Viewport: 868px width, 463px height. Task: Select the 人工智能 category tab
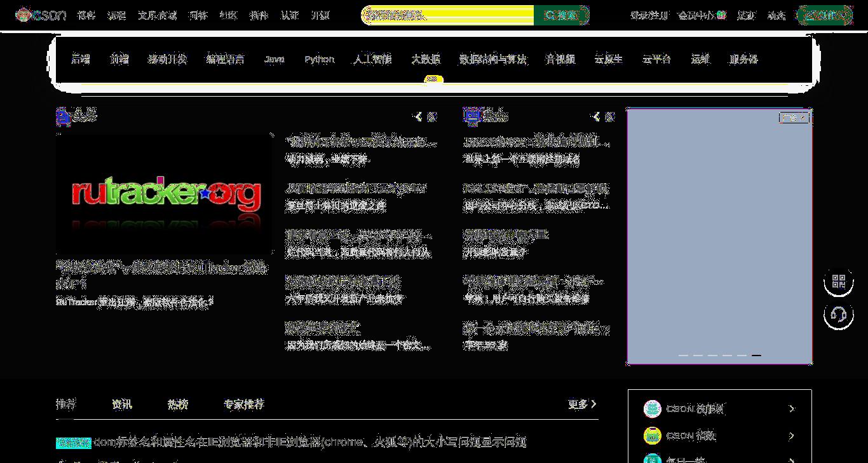click(x=372, y=59)
